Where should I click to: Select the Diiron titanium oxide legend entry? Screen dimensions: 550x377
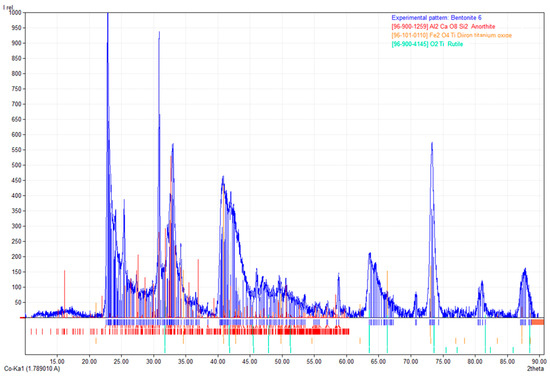point(451,35)
